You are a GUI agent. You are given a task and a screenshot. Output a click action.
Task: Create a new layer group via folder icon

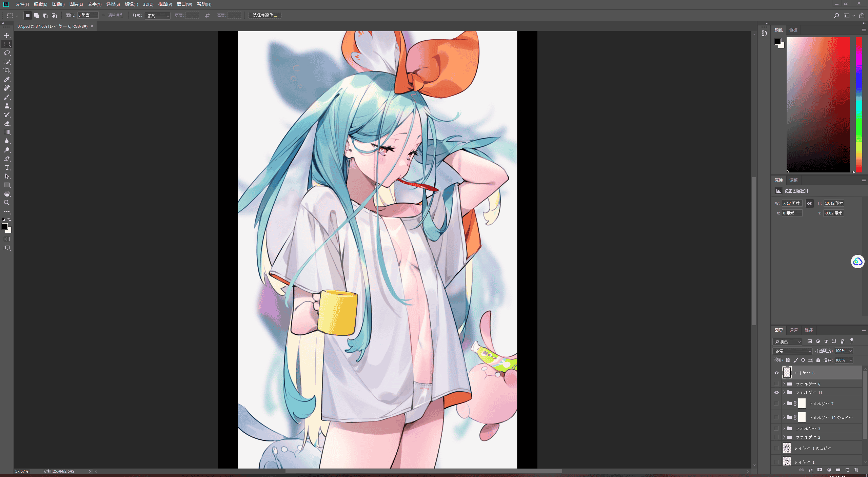click(838, 470)
